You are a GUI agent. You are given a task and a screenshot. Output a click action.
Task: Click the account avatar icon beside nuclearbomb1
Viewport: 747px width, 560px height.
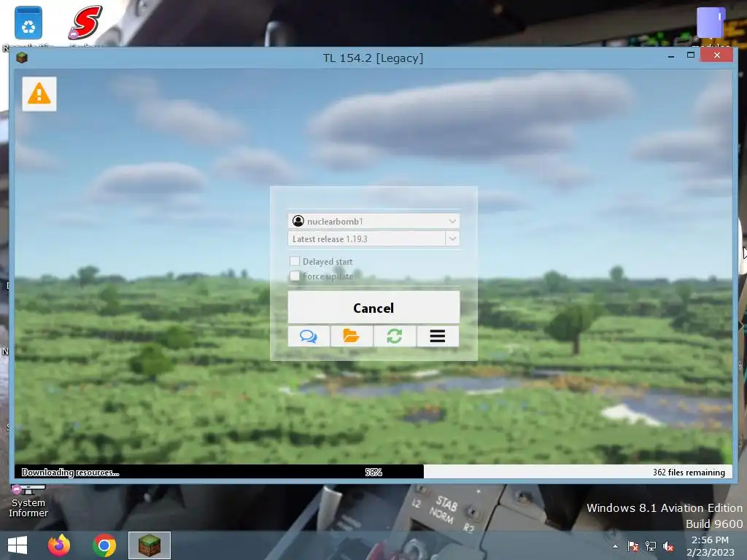pyautogui.click(x=298, y=221)
